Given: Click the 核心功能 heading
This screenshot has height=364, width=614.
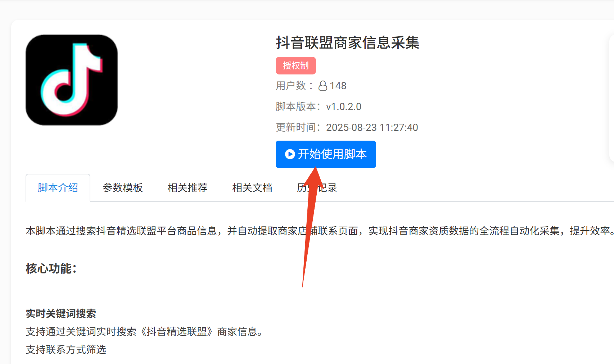Looking at the screenshot, I should [51, 268].
